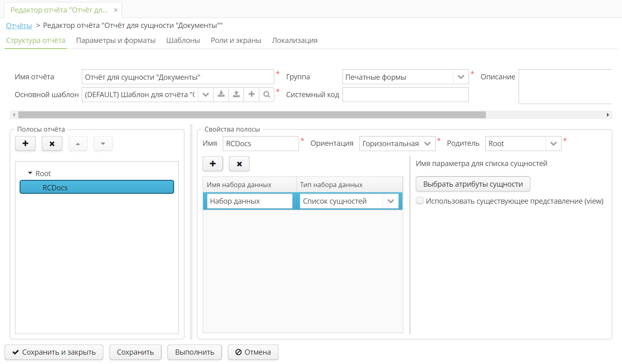Image resolution: width=622 pixels, height=364 pixels.
Task: Open template lookup magnifier icon
Action: coord(267,94)
